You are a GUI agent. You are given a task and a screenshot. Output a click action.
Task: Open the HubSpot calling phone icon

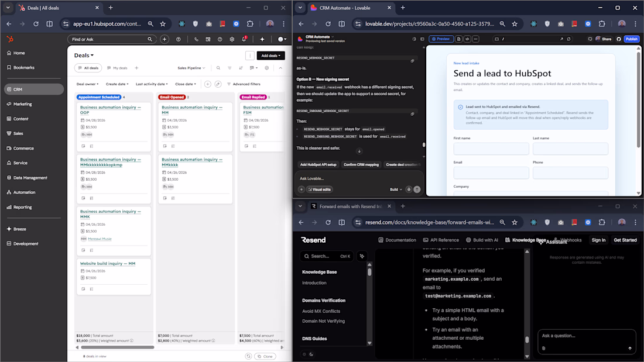click(196, 39)
